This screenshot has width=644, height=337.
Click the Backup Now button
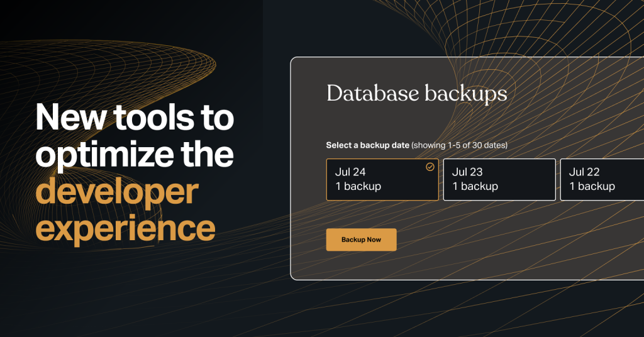361,240
